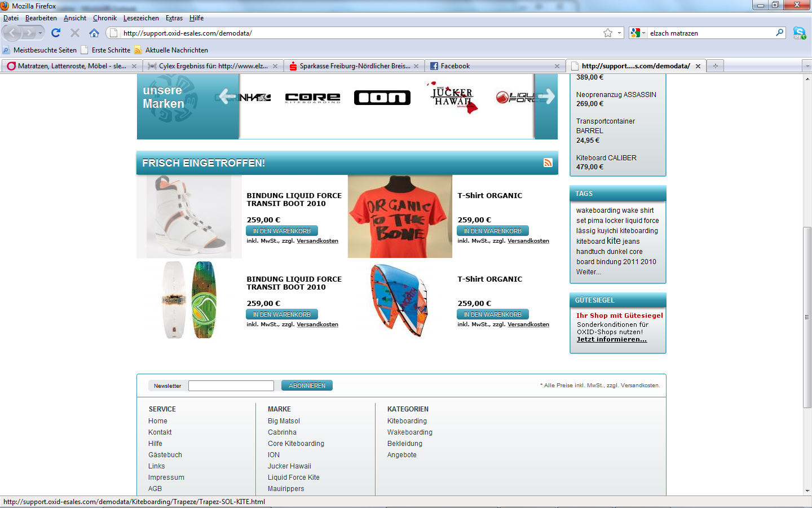
Task: Bookmark this page with the star icon
Action: pyautogui.click(x=607, y=33)
